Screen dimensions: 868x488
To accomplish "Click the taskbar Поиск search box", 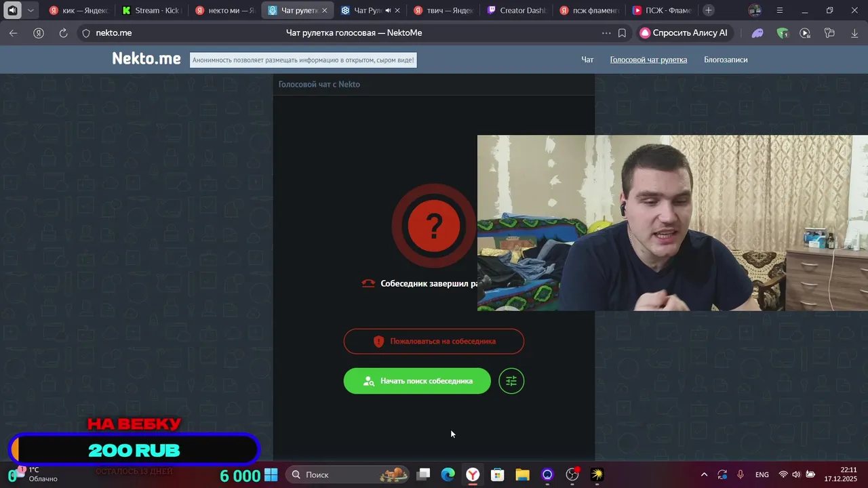I will coord(347,474).
